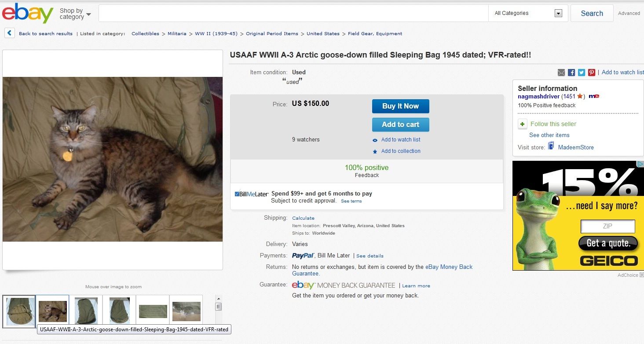644x344 pixels.
Task: Tweet this listing via Twitter icon
Action: click(582, 72)
